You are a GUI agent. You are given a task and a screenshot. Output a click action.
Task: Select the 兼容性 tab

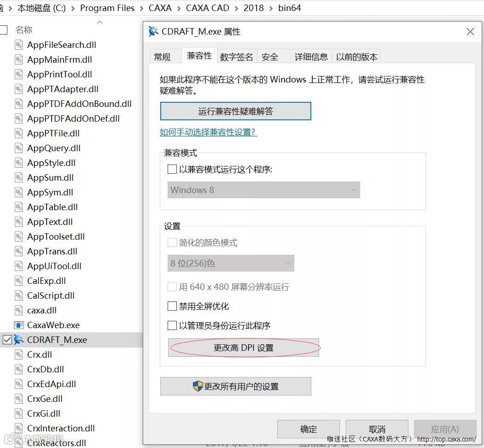(199, 56)
